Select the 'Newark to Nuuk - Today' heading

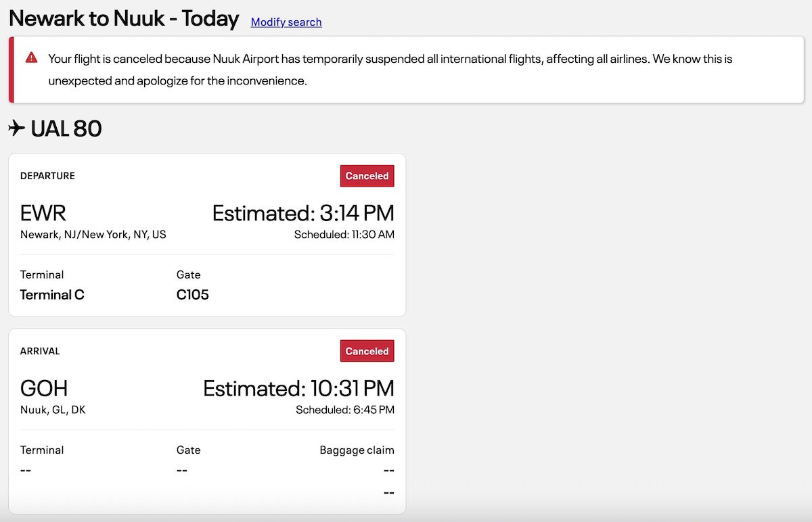point(124,18)
